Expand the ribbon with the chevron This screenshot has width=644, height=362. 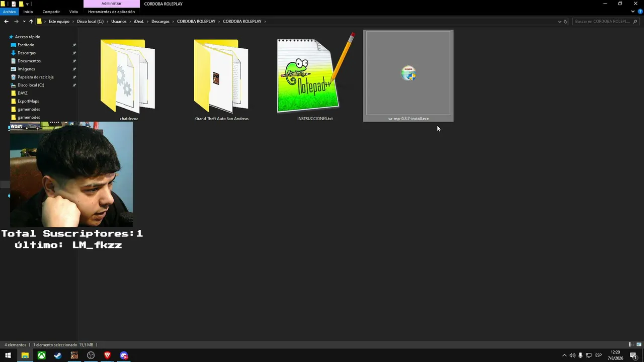633,12
